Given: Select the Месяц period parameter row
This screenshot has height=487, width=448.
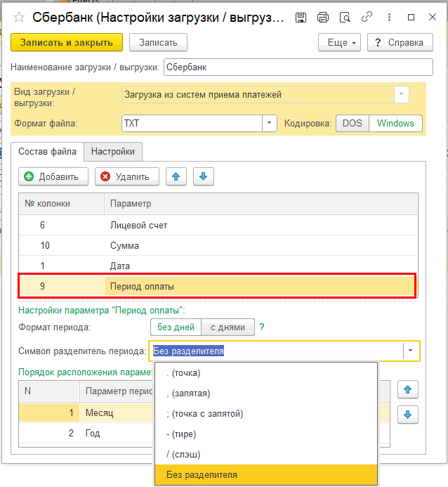Looking at the screenshot, I should (86, 413).
